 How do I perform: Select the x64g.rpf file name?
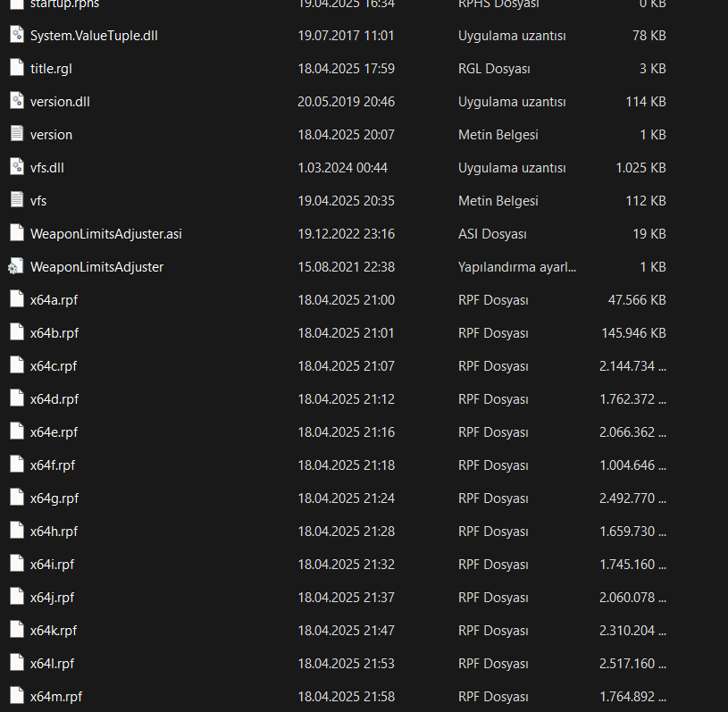click(x=54, y=498)
